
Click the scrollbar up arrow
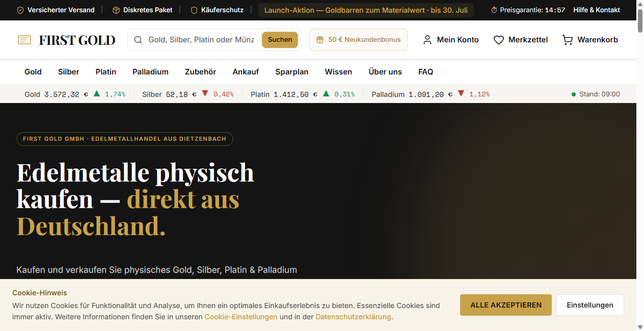(x=640, y=4)
